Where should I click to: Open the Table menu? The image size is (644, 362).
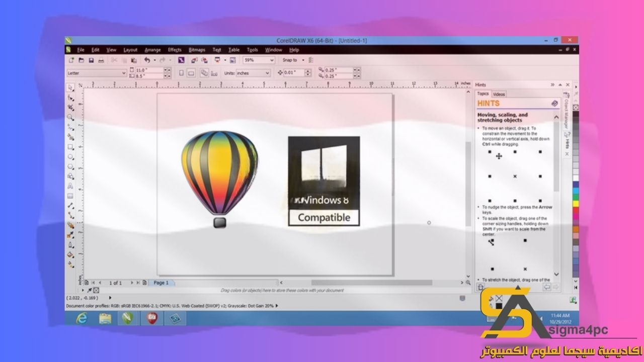(x=234, y=50)
